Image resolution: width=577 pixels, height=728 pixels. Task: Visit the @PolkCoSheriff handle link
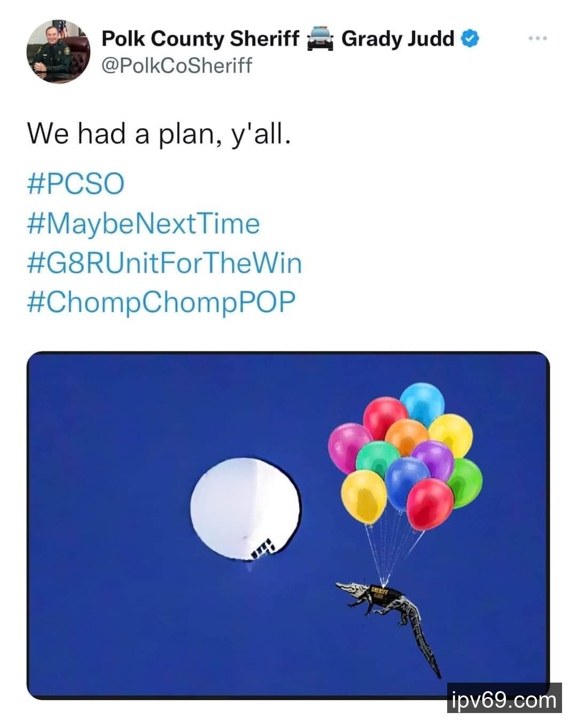pos(177,66)
